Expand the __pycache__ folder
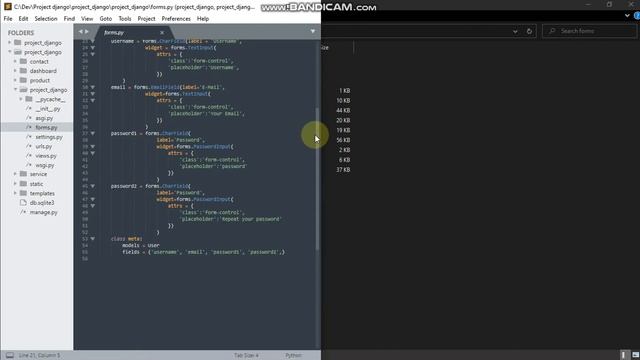640x360 pixels. 21,99
